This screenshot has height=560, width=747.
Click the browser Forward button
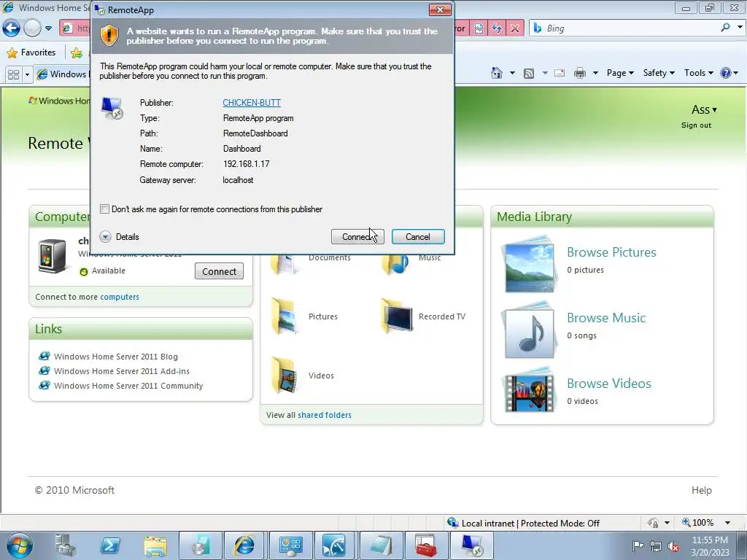(x=32, y=28)
